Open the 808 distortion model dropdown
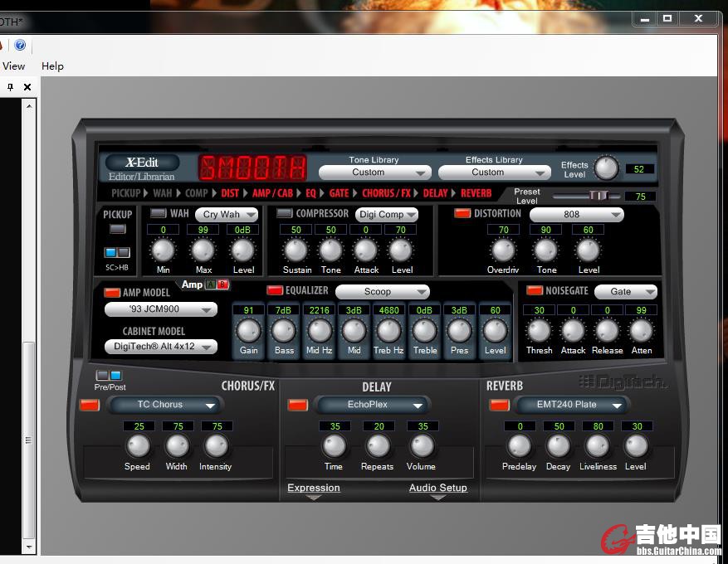Screen dimensions: 728x564 [x=577, y=214]
